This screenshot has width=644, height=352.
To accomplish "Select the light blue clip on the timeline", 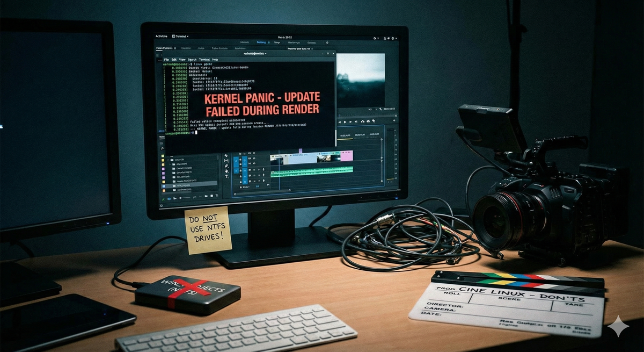I will tap(303, 159).
